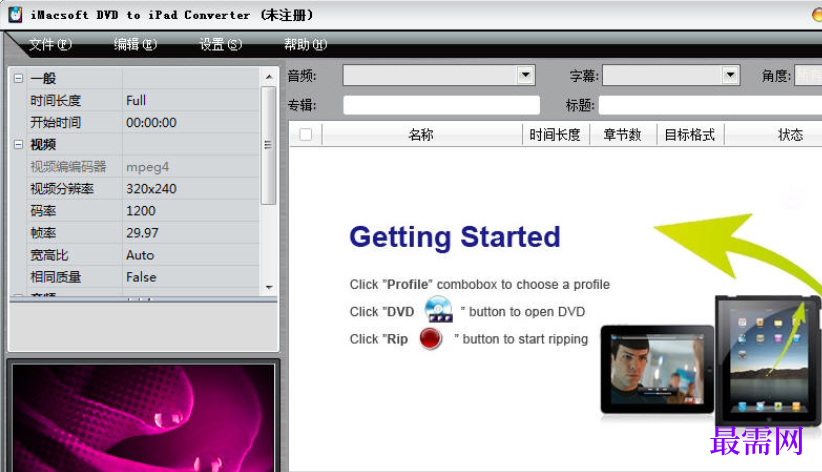
Task: Click the 时间长度 property label
Action: point(56,100)
